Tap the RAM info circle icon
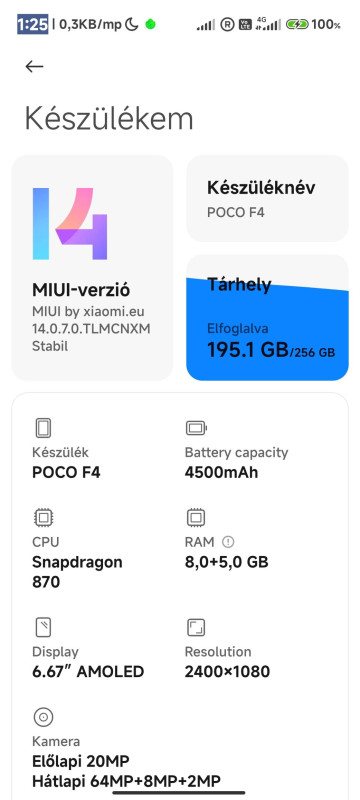The height and width of the screenshot is (800, 360). click(x=228, y=542)
